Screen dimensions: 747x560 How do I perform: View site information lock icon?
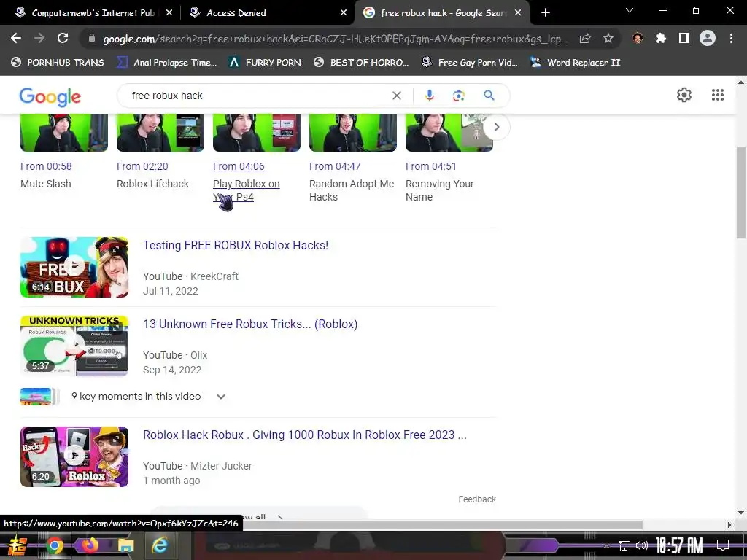tap(92, 39)
